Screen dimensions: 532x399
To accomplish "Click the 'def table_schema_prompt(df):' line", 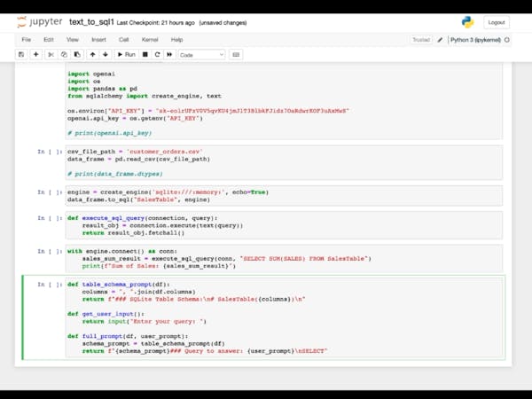I will [119, 285].
